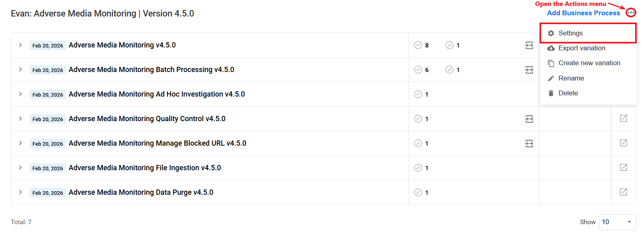Open Adverse Media Monitoring Data Purge v4.5.0
Image resolution: width=644 pixels, height=233 pixels.
click(141, 192)
